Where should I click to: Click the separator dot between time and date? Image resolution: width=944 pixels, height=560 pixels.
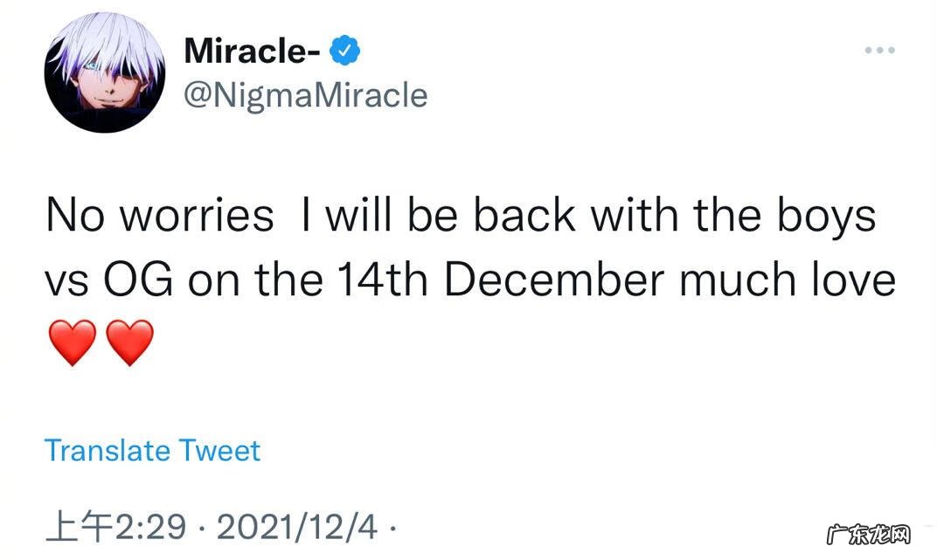pyautogui.click(x=201, y=528)
